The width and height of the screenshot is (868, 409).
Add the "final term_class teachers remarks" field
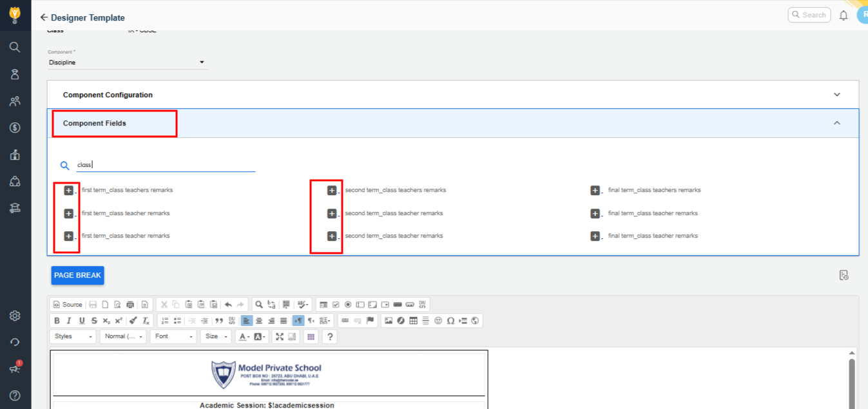595,191
